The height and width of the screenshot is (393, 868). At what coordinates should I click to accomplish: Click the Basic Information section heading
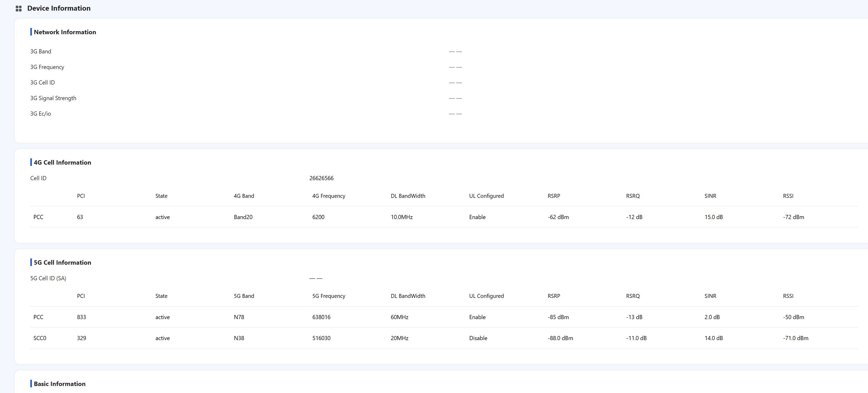60,384
